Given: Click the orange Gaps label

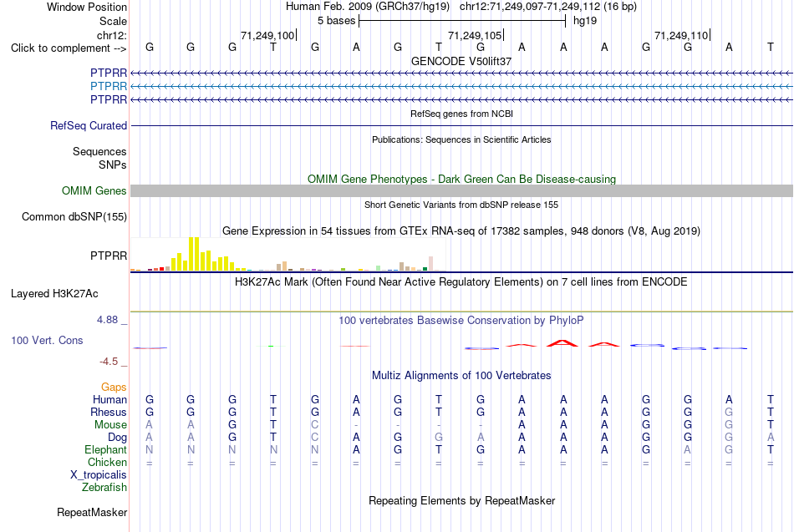Looking at the screenshot, I should pyautogui.click(x=114, y=388).
